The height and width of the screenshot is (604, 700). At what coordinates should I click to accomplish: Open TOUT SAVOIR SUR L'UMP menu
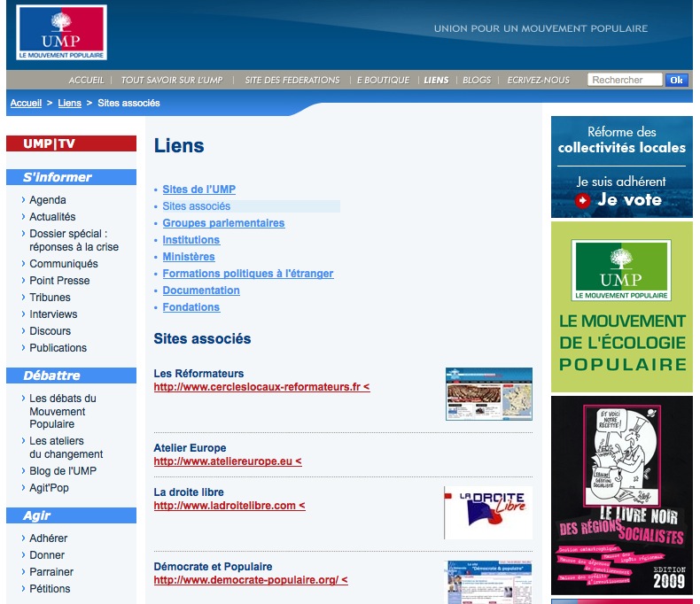(172, 80)
